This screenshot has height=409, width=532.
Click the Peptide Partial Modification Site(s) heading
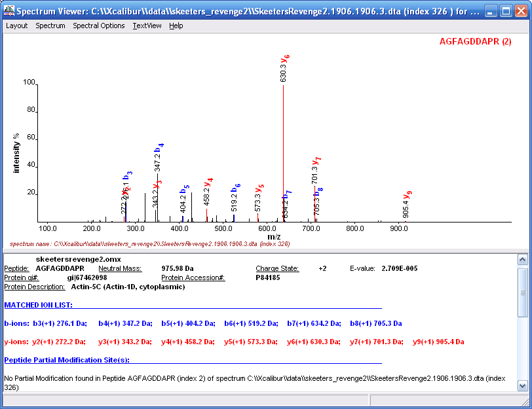pos(67,360)
